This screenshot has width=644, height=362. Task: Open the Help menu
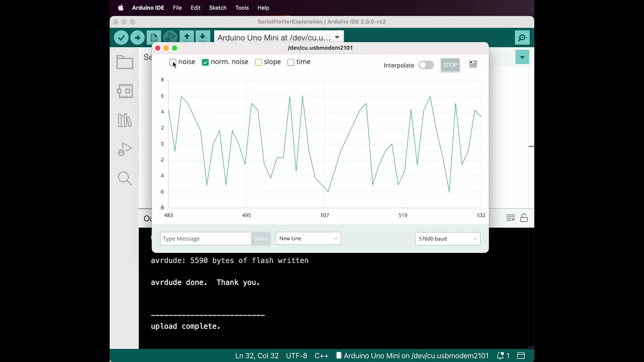point(263,8)
